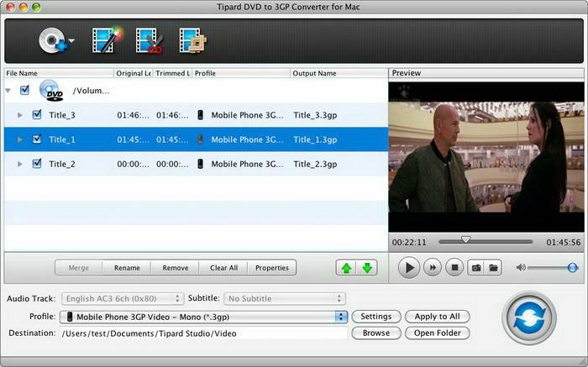Select the Title_2 file name
The image size is (588, 367).
pos(62,164)
